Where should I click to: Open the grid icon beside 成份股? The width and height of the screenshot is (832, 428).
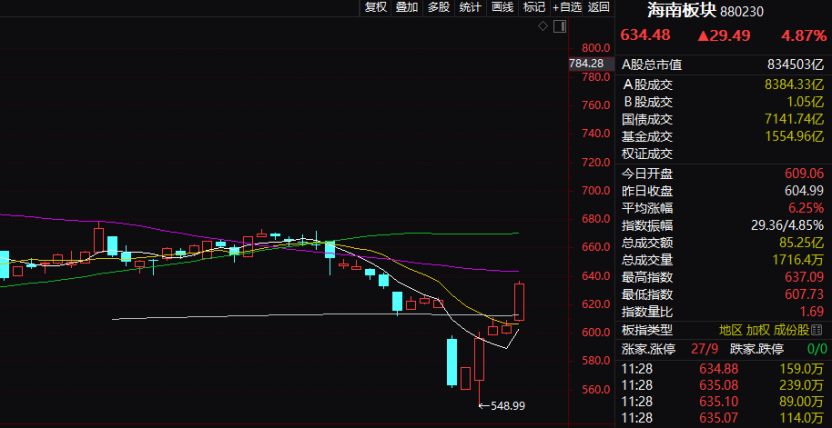coord(818,330)
